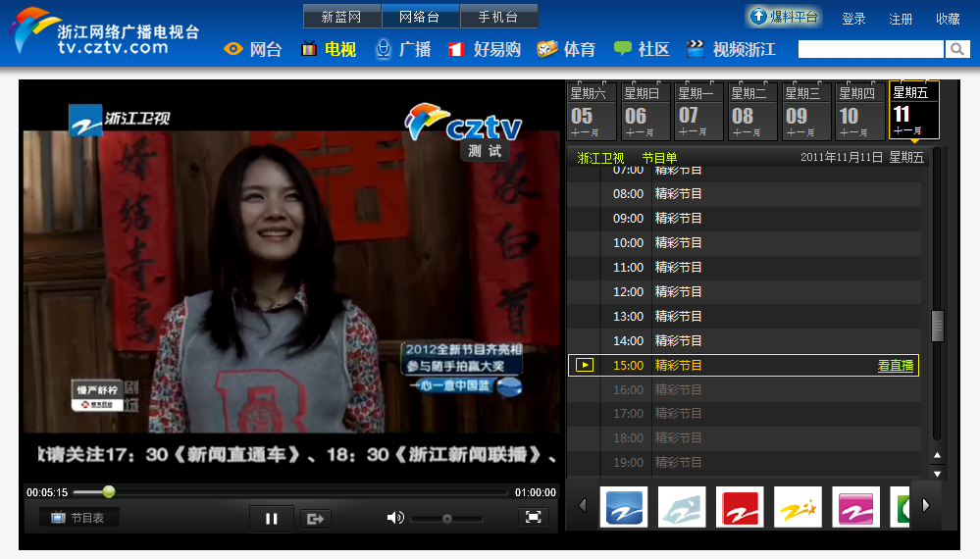
Task: Select the 16:00 精彩节目 program row
Action: (744, 389)
